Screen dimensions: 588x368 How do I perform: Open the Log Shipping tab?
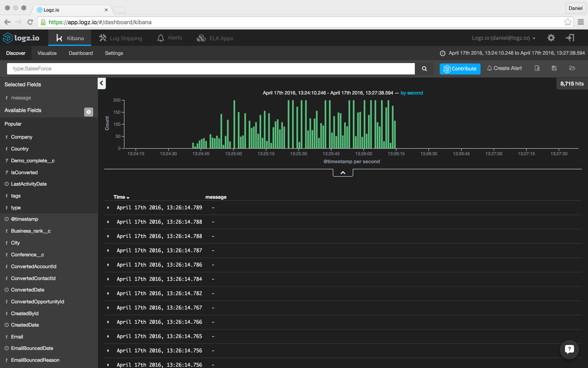coord(120,38)
